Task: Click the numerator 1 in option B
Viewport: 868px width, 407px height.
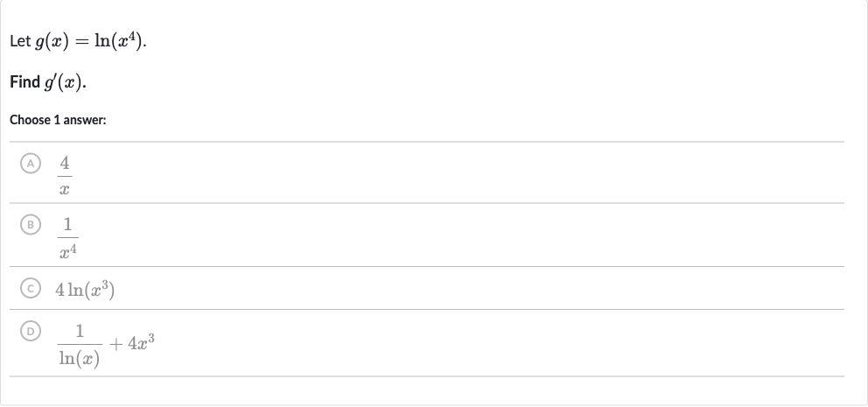Action: 67,224
